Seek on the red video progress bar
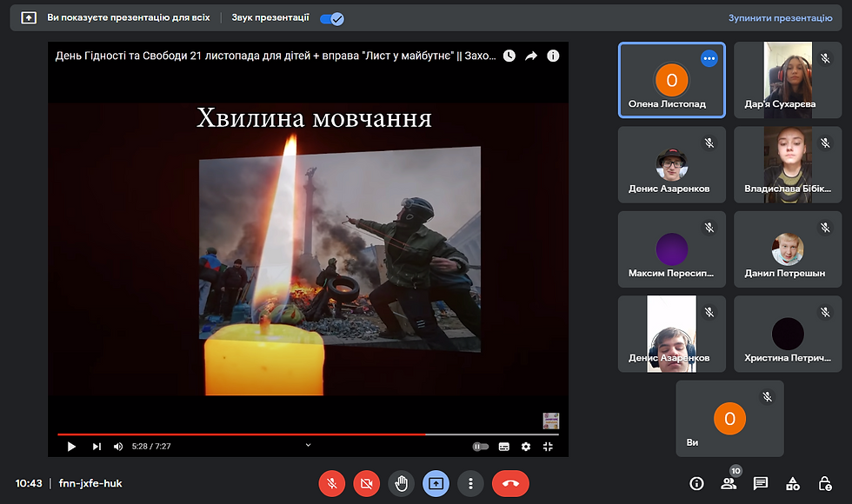852x504 pixels. coord(308,434)
